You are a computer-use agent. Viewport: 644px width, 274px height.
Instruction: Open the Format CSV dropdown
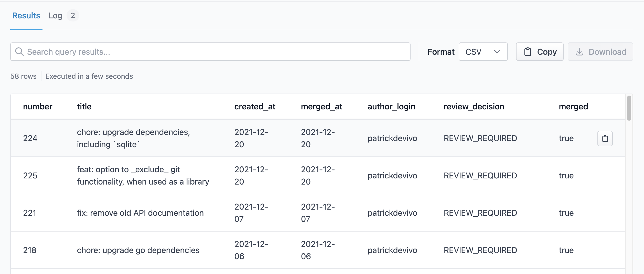pos(483,52)
